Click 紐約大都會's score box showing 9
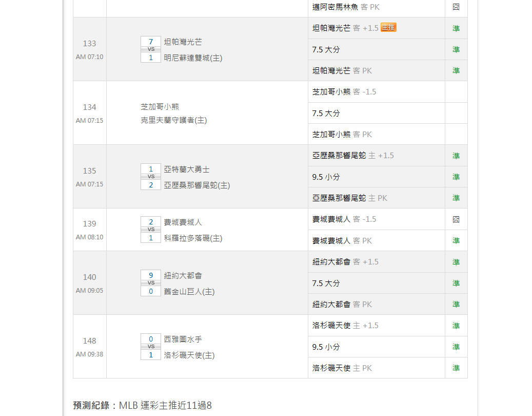This screenshot has height=416, width=532. tap(151, 275)
